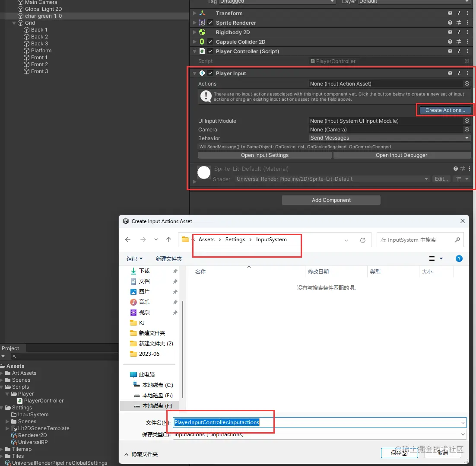Switch to the Project tab
Screen dimensions: 476x466
click(10, 348)
